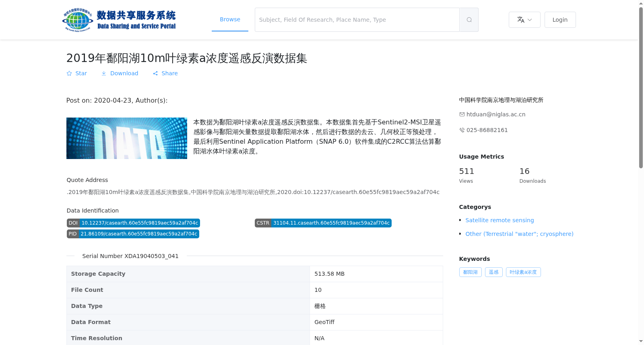644x345 pixels.
Task: Click the Share link
Action: pos(165,73)
